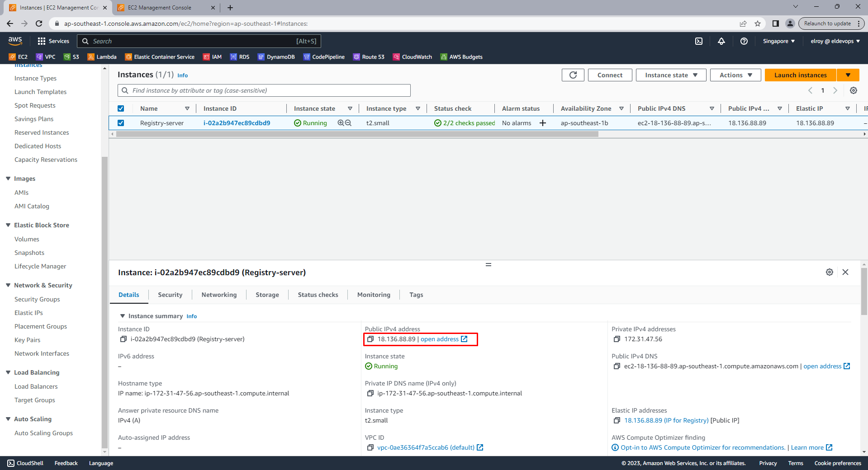Open the CloudShell icon in the top bar
This screenshot has height=470, width=868.
699,41
